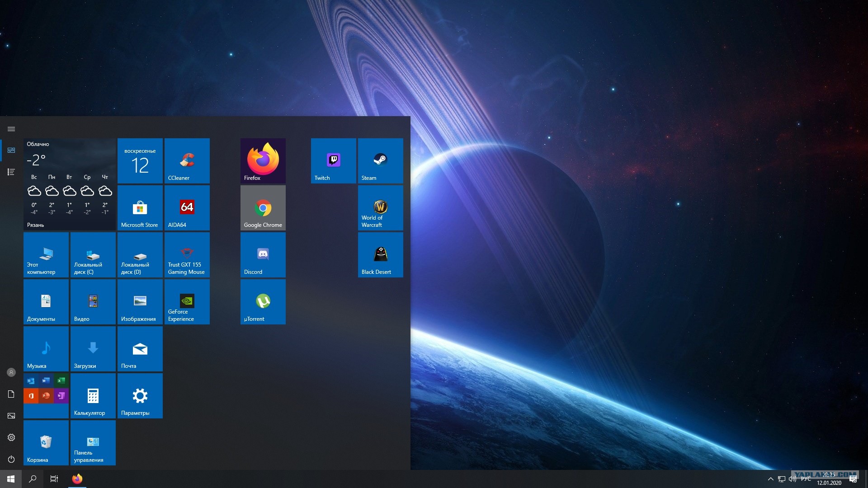Open Trust GXT 155 Gaming Mouse tile

point(187,255)
